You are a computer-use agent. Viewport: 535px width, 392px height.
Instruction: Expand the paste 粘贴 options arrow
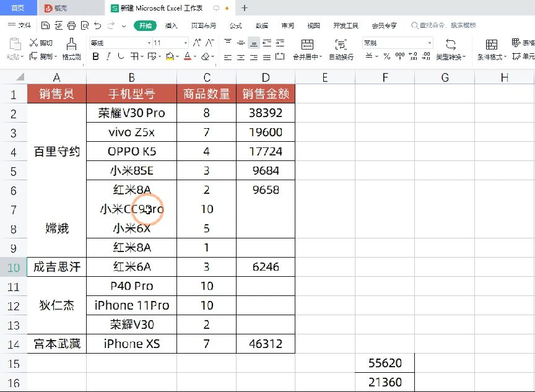(22, 56)
